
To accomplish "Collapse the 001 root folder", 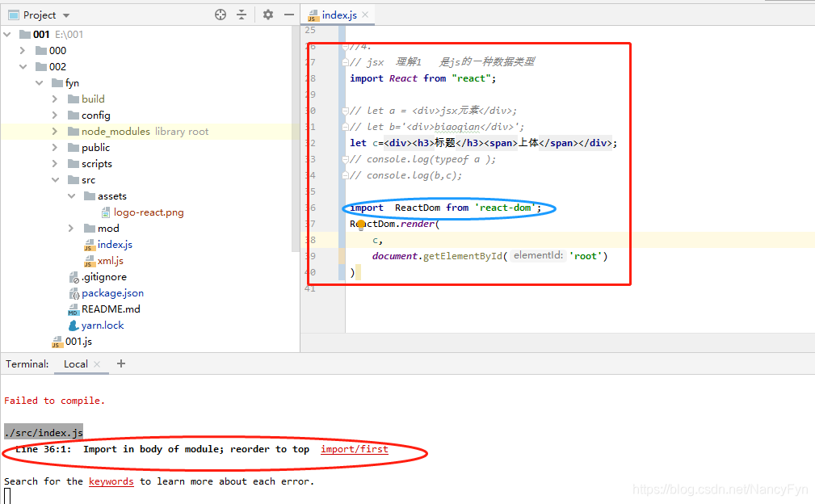I will tap(7, 34).
